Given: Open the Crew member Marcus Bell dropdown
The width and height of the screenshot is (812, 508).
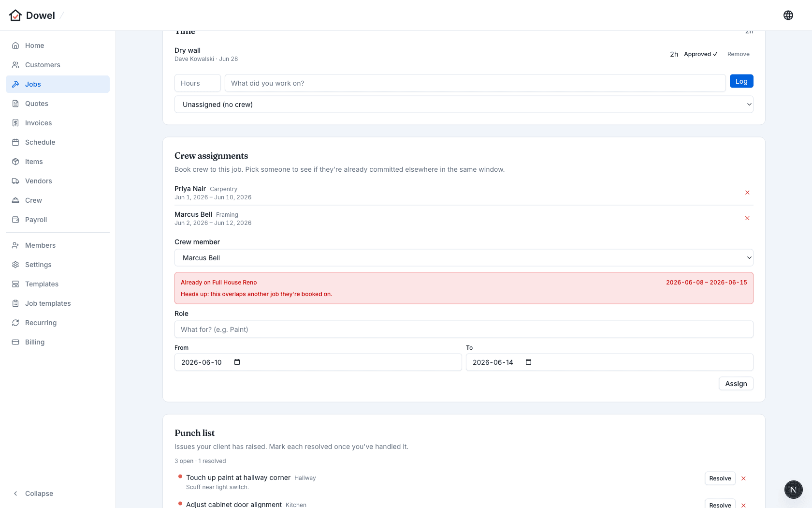Looking at the screenshot, I should 464,258.
